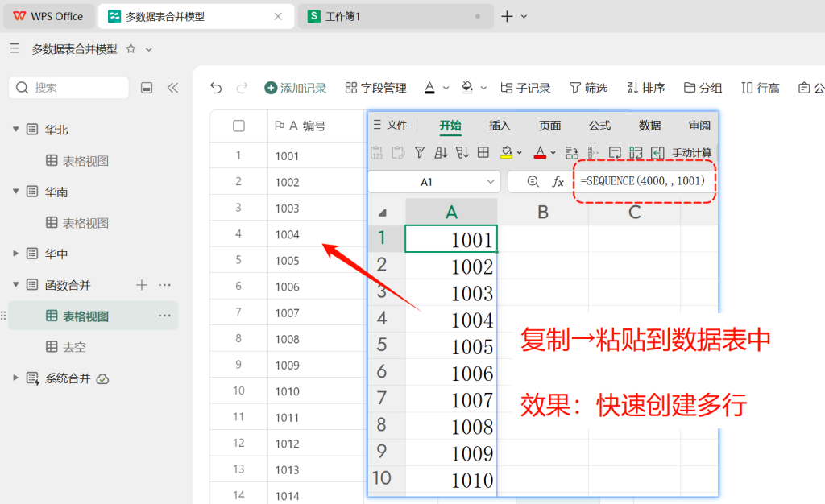
Task: Click the borders grid icon
Action: [x=483, y=152]
